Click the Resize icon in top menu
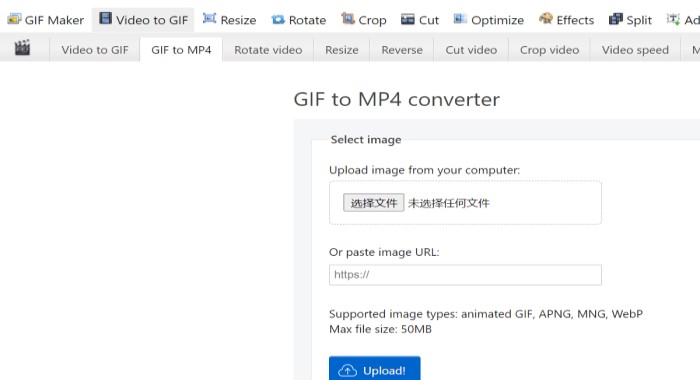This screenshot has height=380, width=700. coord(209,18)
